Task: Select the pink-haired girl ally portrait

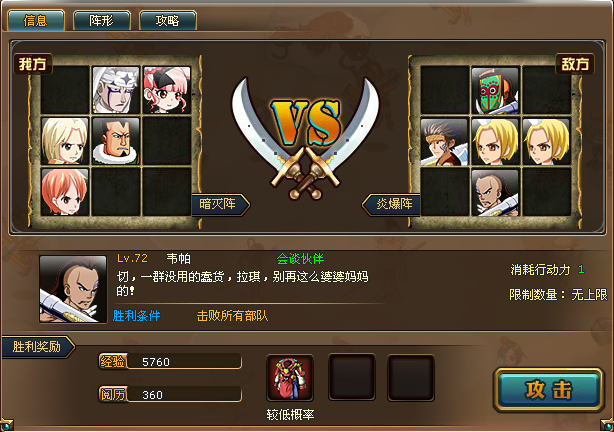Action: tap(167, 90)
